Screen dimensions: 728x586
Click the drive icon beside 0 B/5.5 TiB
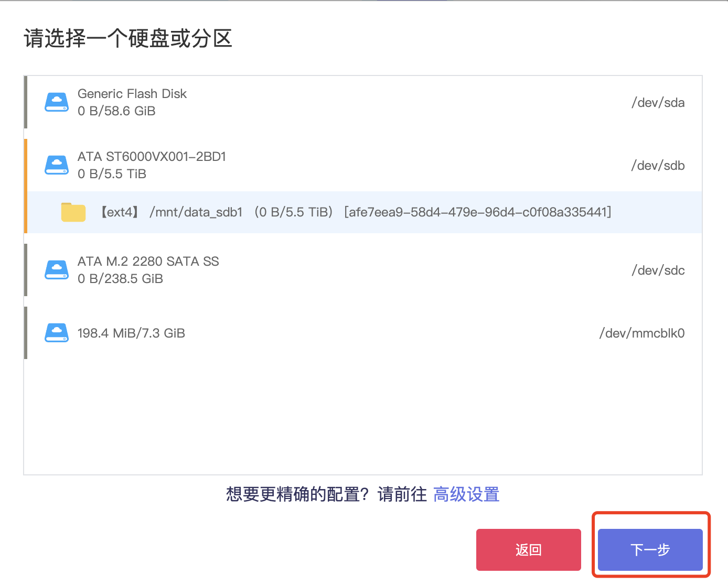(x=56, y=165)
